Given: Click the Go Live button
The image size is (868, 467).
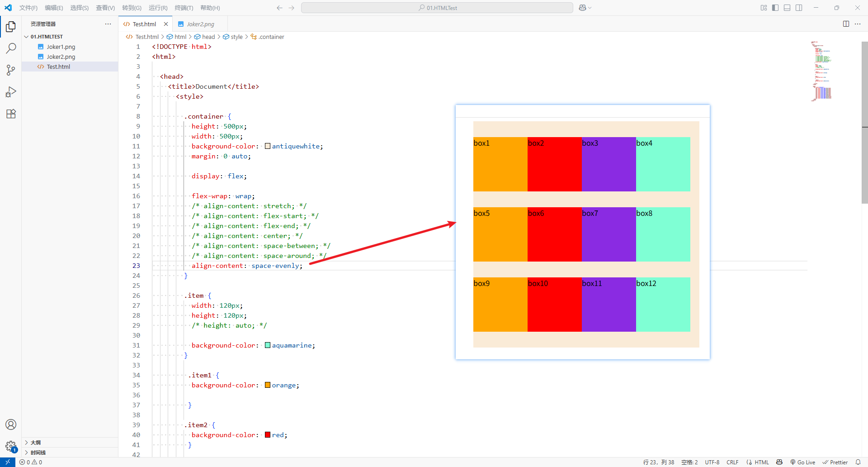Looking at the screenshot, I should [802, 462].
